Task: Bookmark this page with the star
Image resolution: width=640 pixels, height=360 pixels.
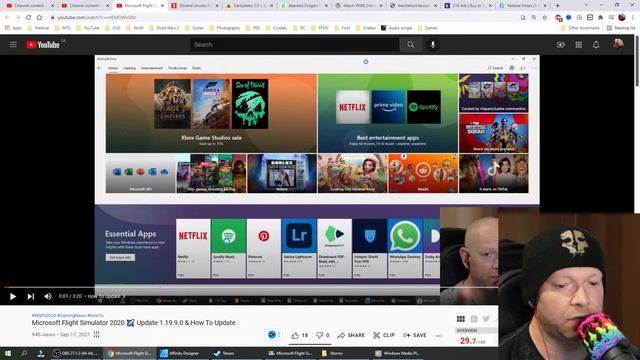Action: pos(544,18)
